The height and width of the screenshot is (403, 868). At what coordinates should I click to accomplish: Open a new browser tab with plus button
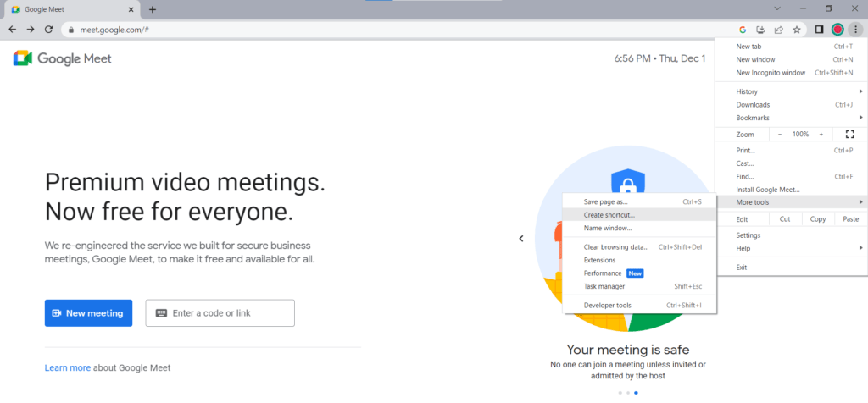(153, 9)
